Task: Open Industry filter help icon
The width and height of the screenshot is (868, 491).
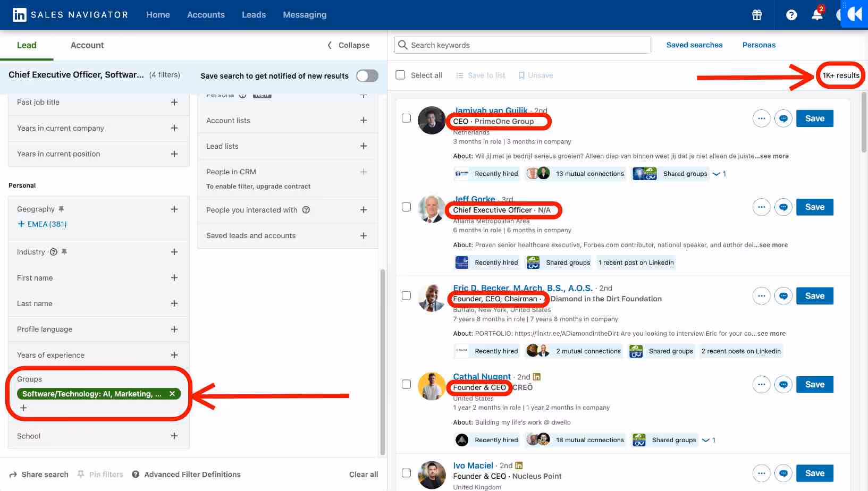Action: tap(53, 252)
